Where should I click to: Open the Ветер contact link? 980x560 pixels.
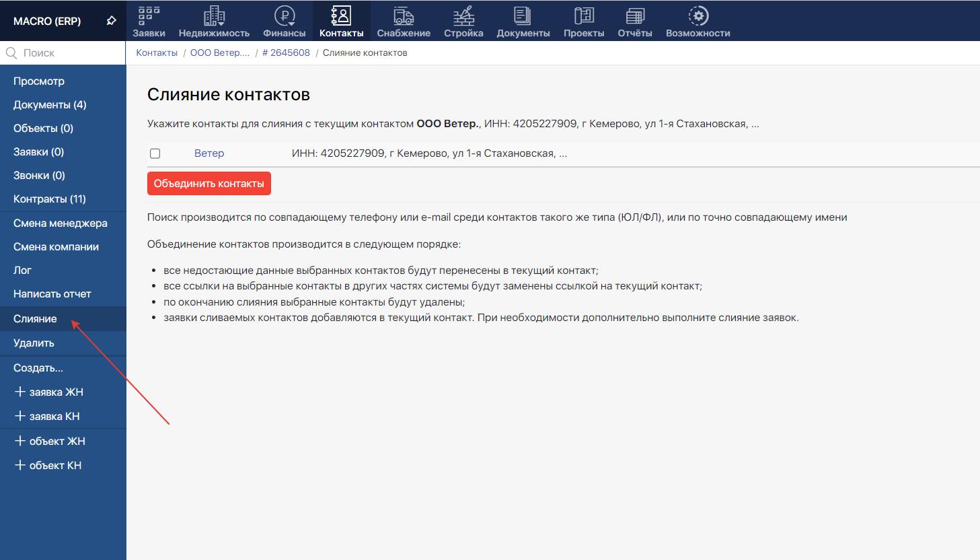coord(209,153)
